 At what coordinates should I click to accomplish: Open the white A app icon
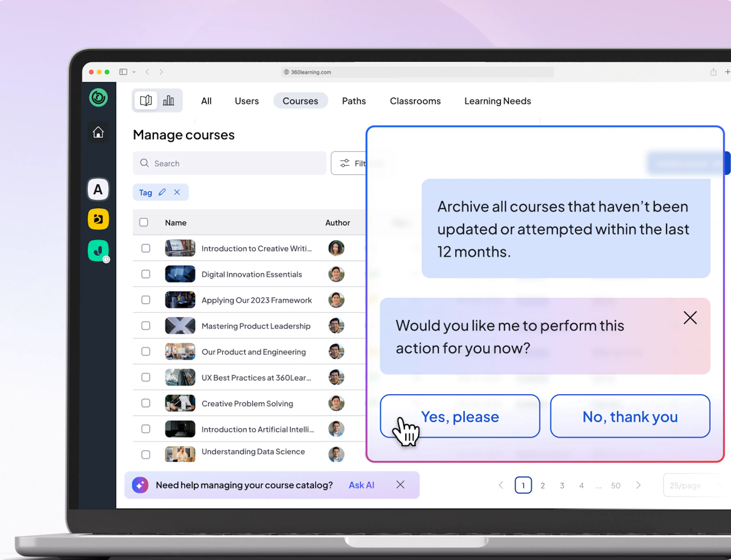98,189
